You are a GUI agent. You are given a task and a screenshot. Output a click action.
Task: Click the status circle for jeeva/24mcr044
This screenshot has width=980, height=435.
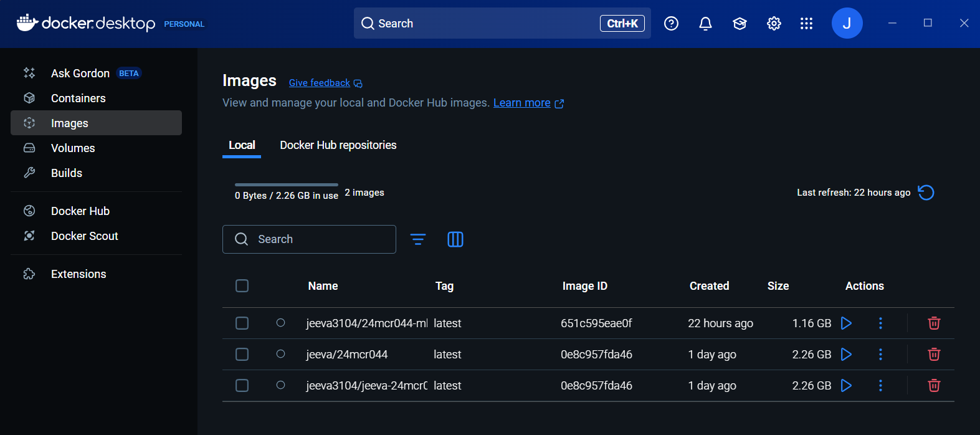[x=281, y=354]
